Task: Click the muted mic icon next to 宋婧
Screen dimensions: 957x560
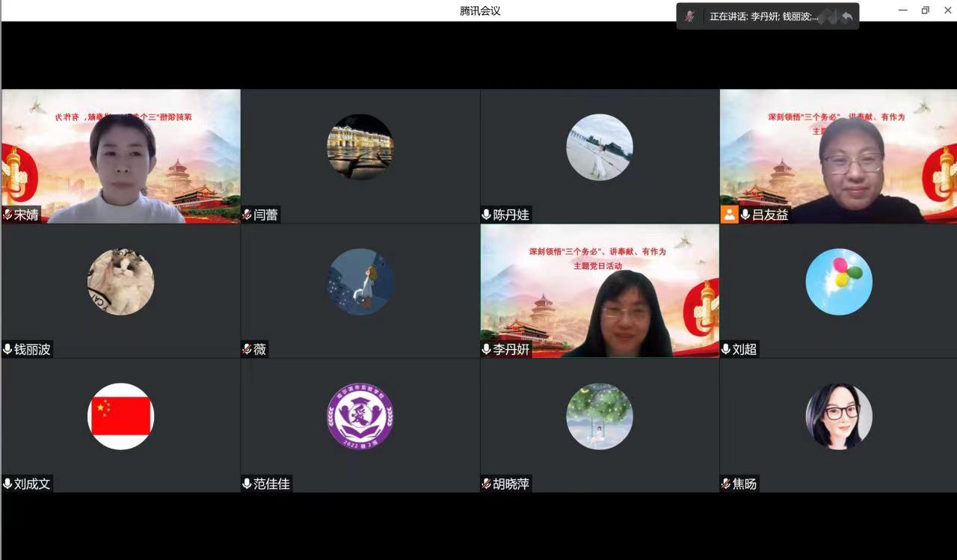Action: (8, 215)
